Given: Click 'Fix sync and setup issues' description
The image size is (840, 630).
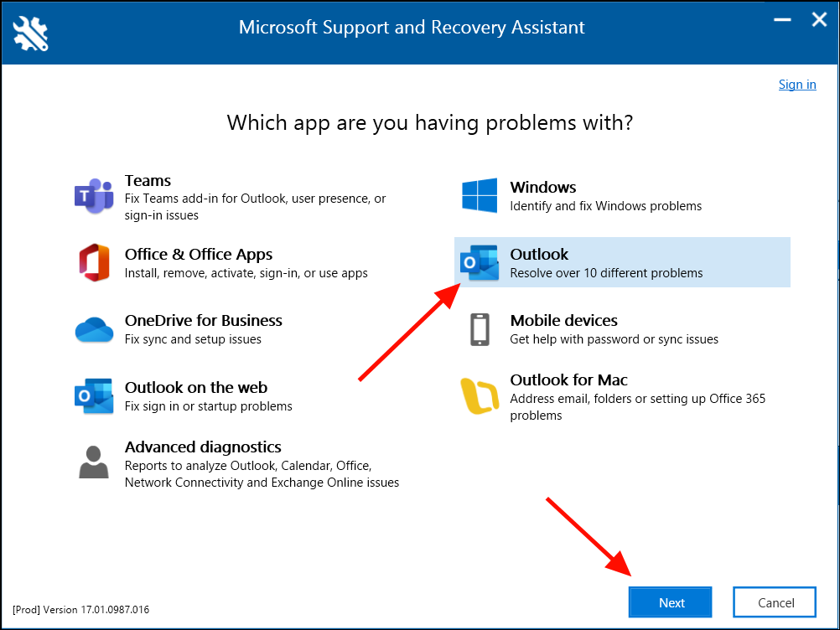Looking at the screenshot, I should point(194,339).
